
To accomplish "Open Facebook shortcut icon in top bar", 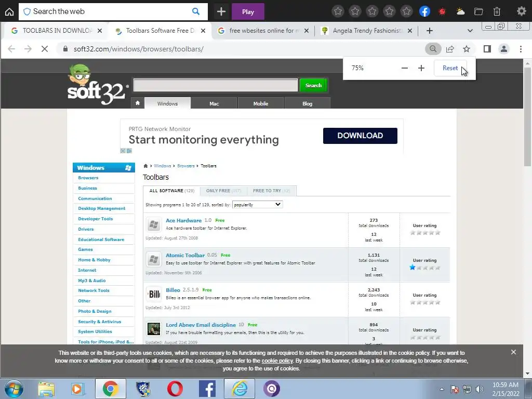I will [x=424, y=11].
